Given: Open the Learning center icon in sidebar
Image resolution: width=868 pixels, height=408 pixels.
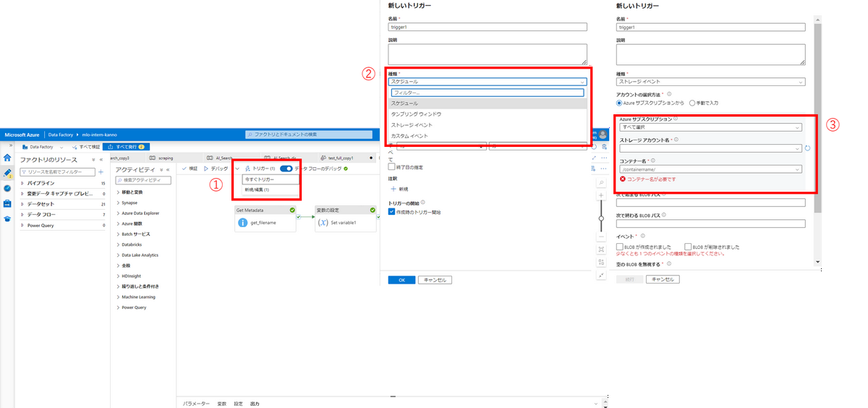Looking at the screenshot, I should [x=7, y=218].
